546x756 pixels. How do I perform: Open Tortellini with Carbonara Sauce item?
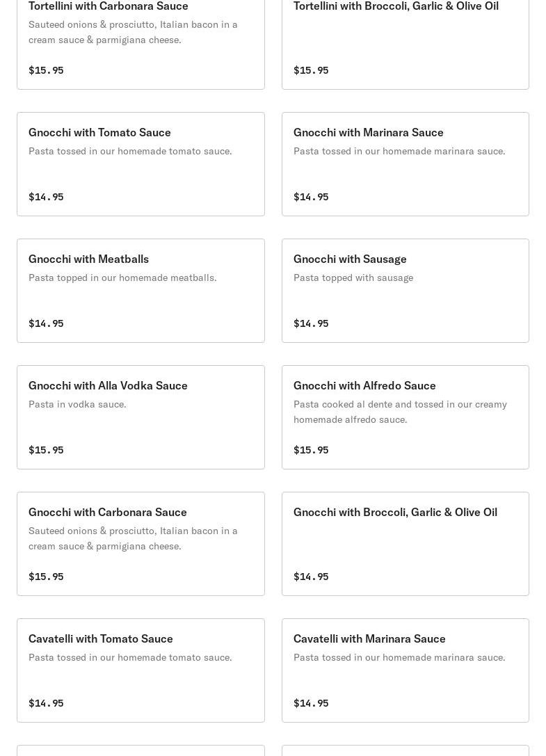[x=140, y=42]
